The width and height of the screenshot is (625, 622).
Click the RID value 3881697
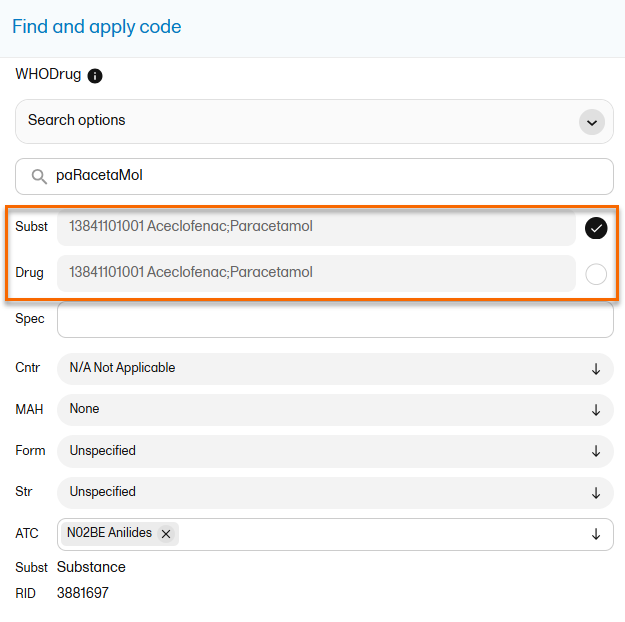coord(82,593)
